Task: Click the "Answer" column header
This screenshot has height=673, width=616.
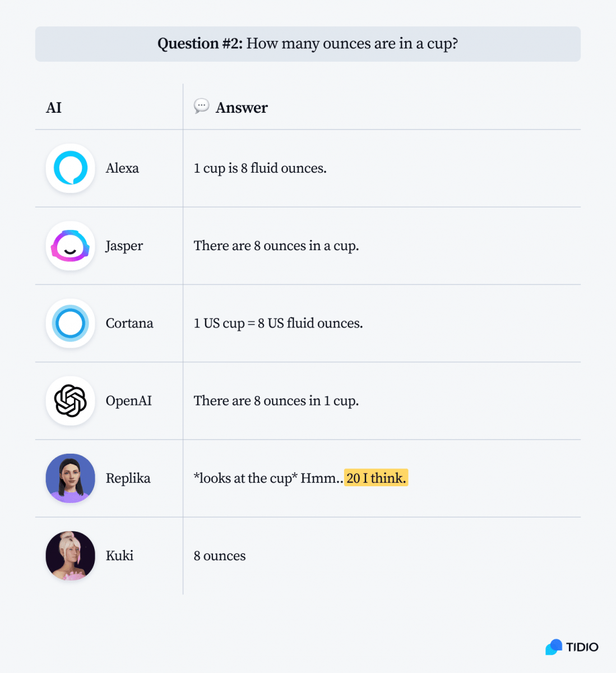Action: pos(242,108)
